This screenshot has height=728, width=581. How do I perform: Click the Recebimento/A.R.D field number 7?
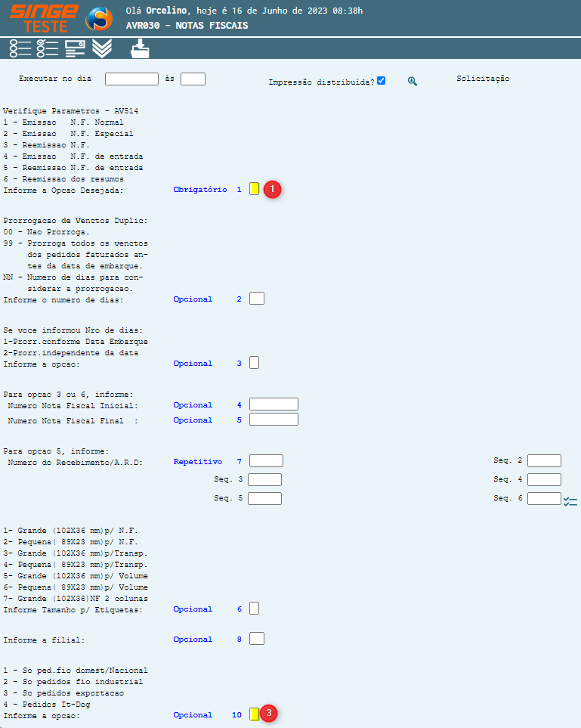[267, 460]
